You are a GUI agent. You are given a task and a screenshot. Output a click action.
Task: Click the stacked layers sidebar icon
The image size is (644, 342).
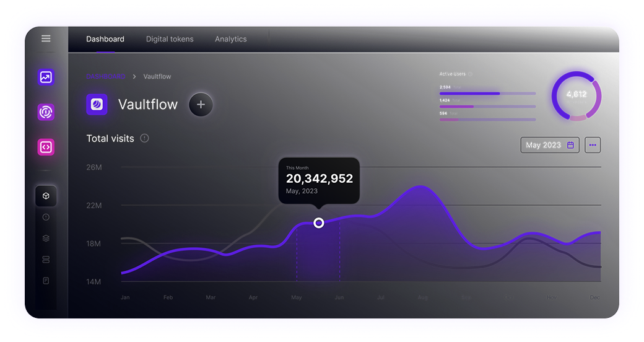(46, 238)
